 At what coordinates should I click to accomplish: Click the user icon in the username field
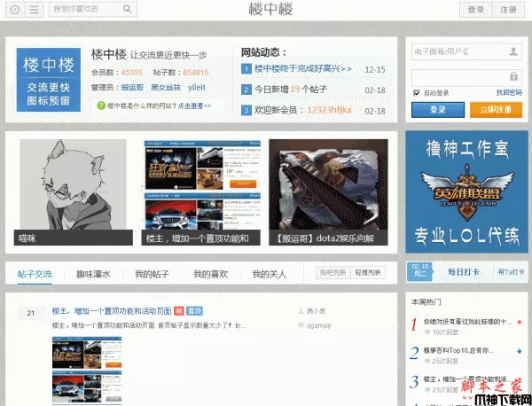click(x=514, y=52)
